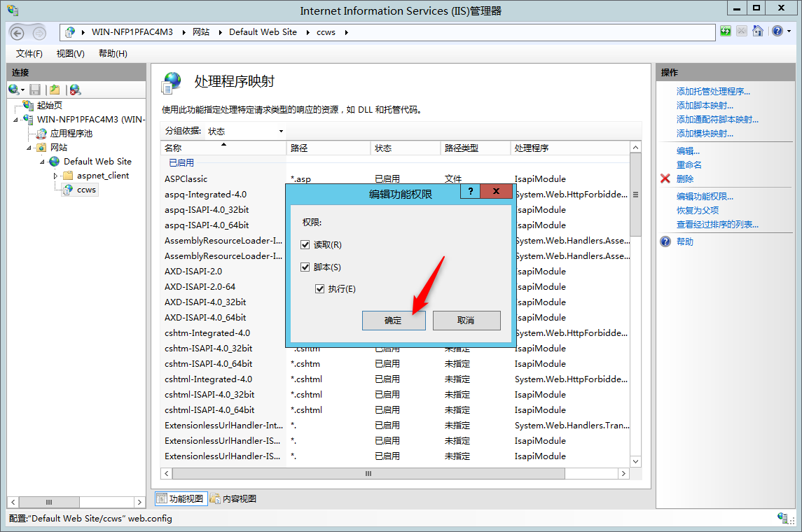Click 添加模块映射... link
The image size is (802, 532).
[x=705, y=134]
